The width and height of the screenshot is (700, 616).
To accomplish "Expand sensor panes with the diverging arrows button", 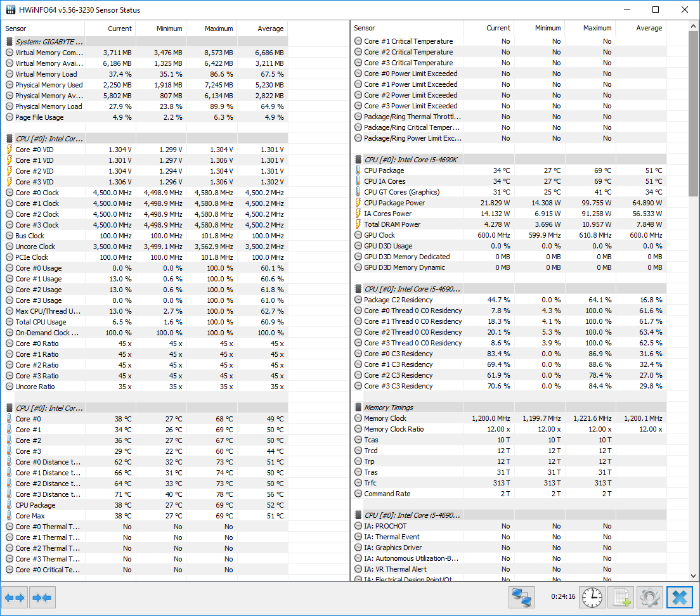I will point(15,597).
